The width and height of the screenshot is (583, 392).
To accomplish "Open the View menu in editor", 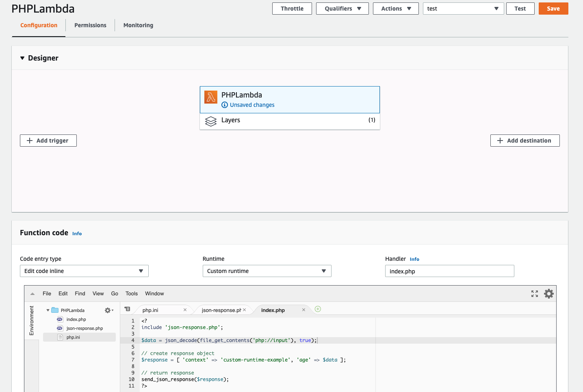I will point(98,294).
